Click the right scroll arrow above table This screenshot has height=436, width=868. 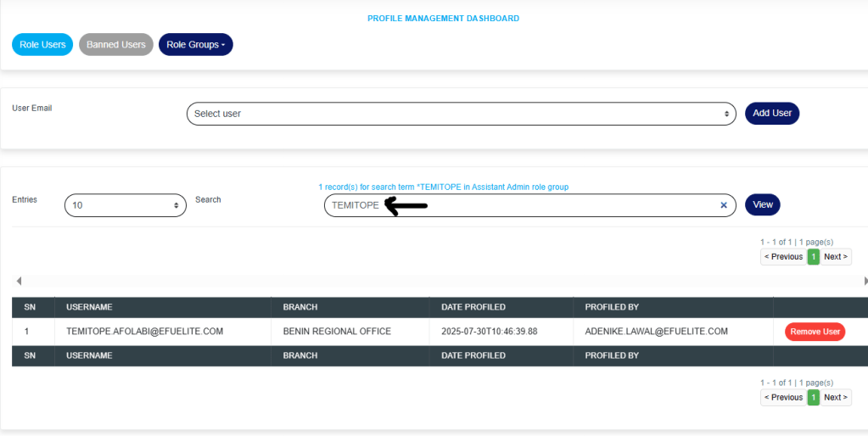(865, 281)
